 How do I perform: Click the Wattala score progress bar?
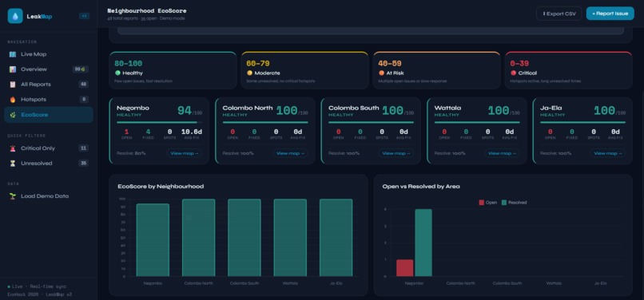pos(477,122)
